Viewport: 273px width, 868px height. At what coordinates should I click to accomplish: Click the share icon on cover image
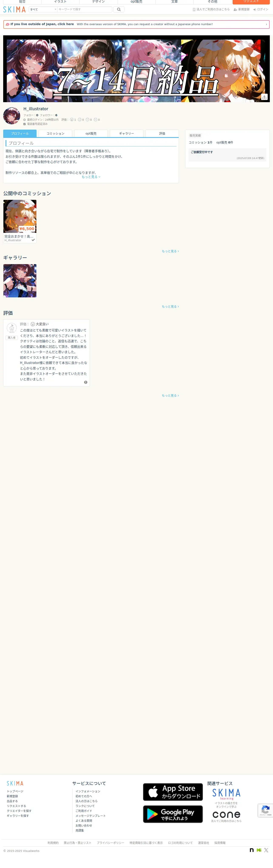click(x=264, y=97)
